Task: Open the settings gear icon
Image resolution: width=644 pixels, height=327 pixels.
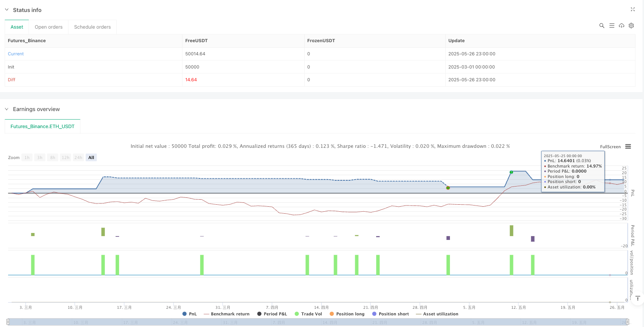Action: tap(631, 26)
